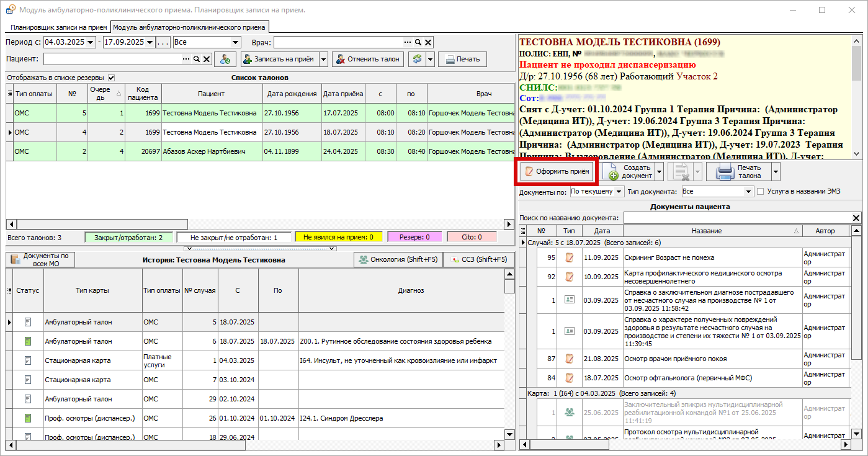868x456 pixels.
Task: Click yellow Не явился на прием: 0 legend
Action: pyautogui.click(x=339, y=237)
